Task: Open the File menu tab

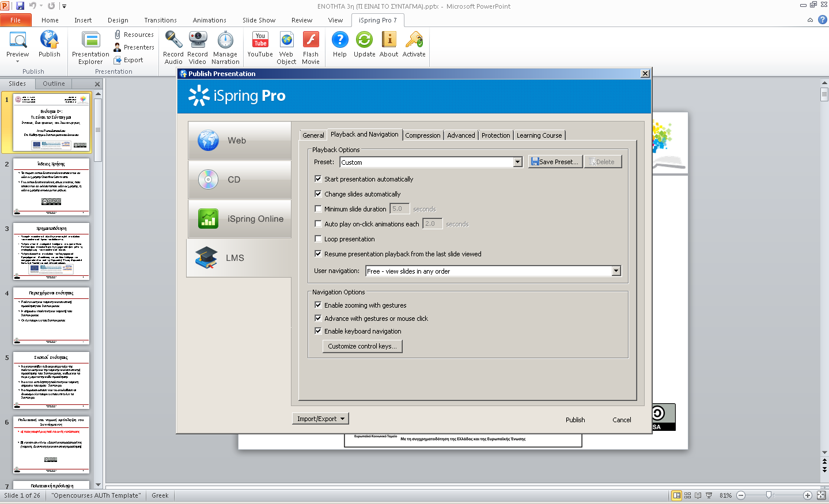Action: coord(16,20)
